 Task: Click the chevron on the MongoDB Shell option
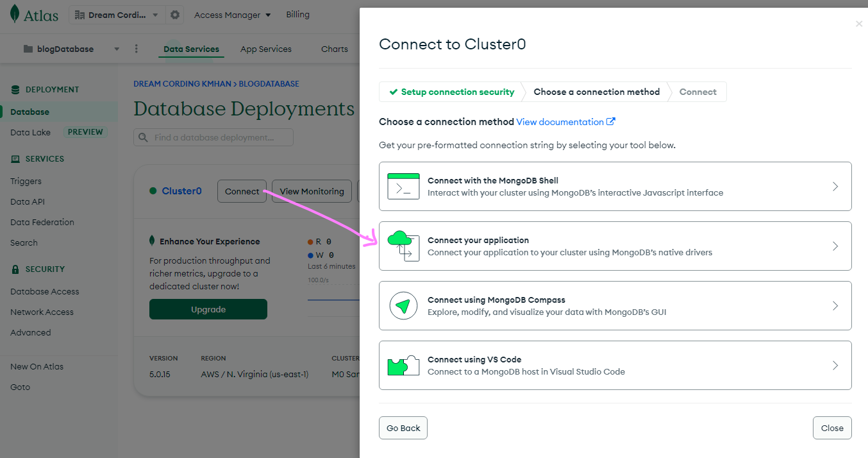(x=835, y=186)
